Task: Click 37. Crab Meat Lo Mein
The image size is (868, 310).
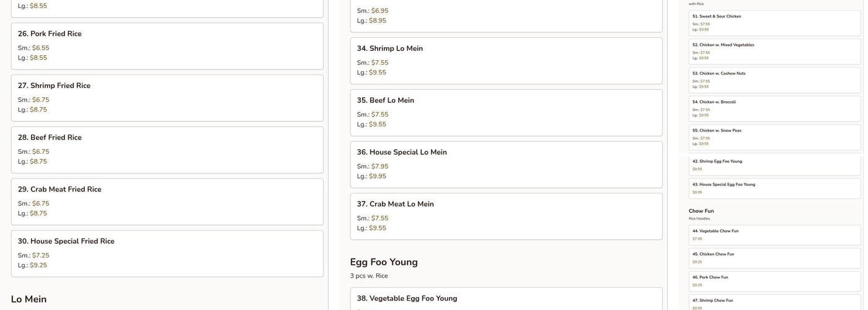Action: click(506, 216)
